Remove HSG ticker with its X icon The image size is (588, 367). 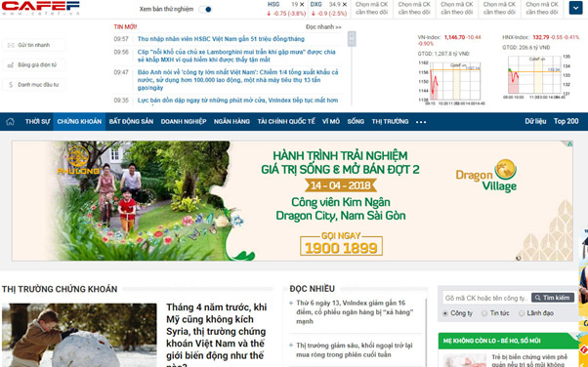coord(302,5)
